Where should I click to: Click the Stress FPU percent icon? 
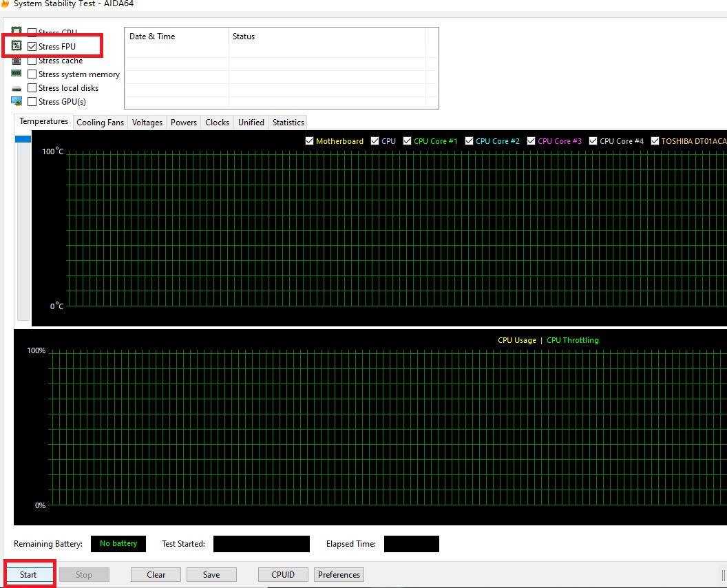coord(17,45)
